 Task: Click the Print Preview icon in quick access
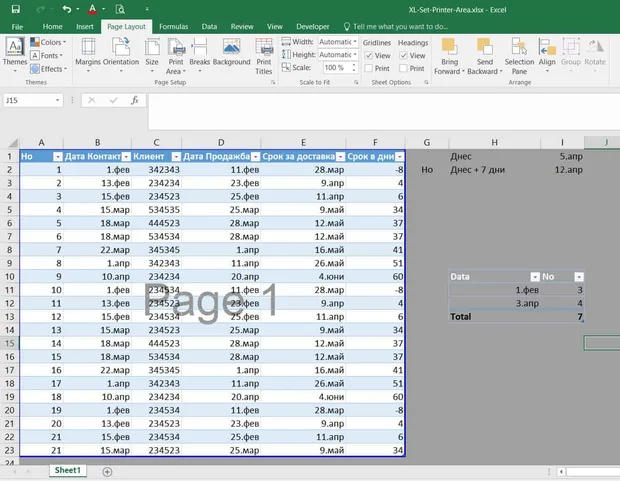point(120,9)
